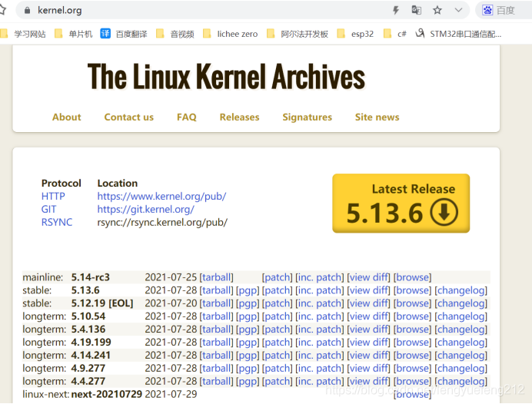Screen dimensions: 532x404
Task: Open the Signatures menu item
Action: click(x=308, y=118)
